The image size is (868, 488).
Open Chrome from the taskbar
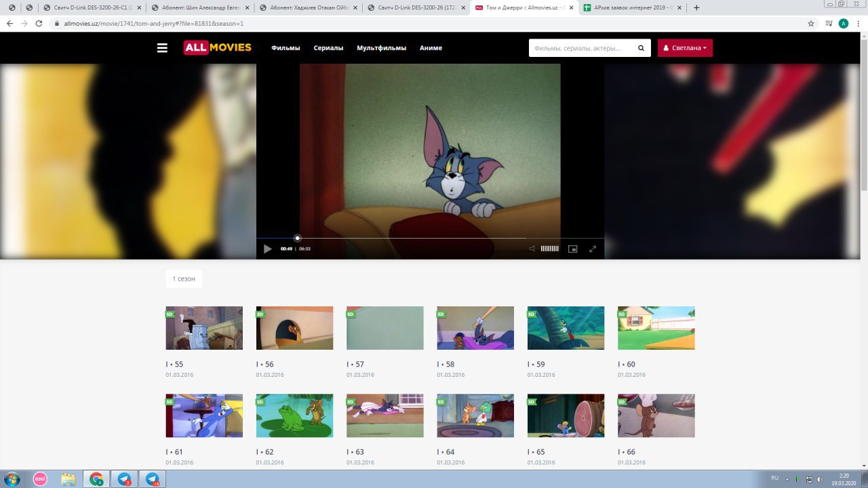coord(97,479)
